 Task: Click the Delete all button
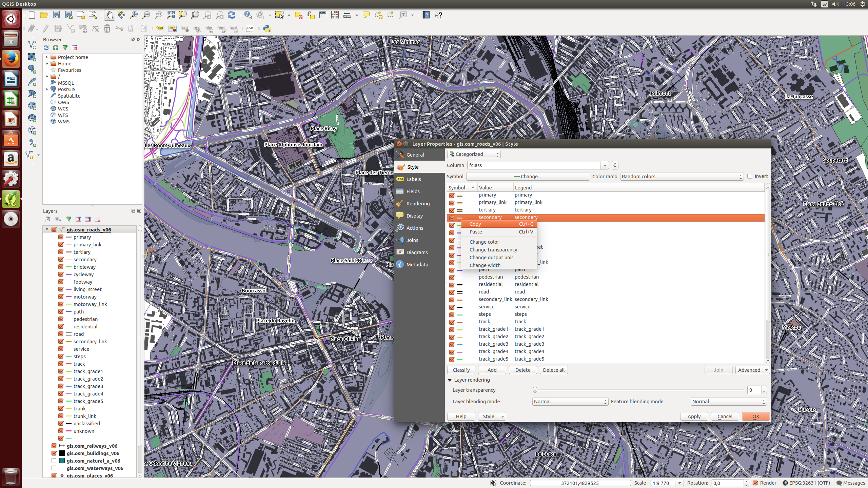click(554, 370)
